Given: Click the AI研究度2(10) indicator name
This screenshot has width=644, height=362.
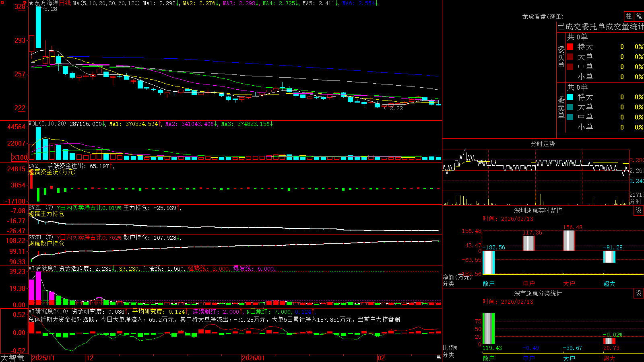Looking at the screenshot, I should (48, 312).
